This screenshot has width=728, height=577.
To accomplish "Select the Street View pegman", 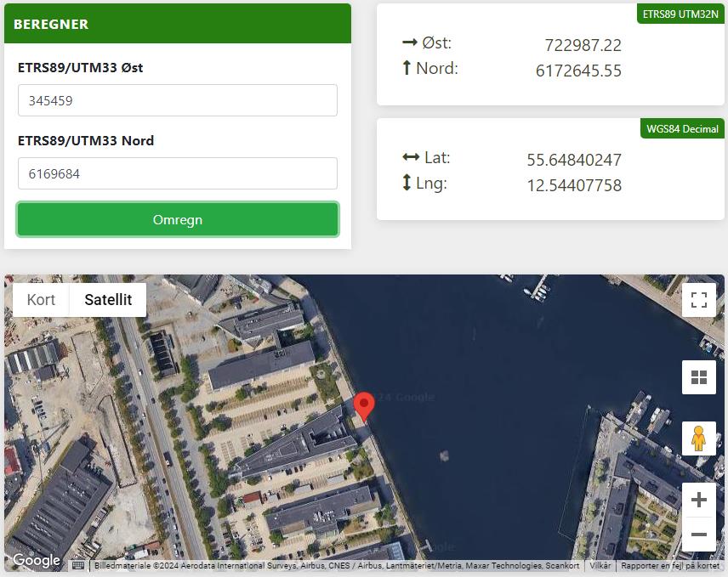I will (x=699, y=438).
